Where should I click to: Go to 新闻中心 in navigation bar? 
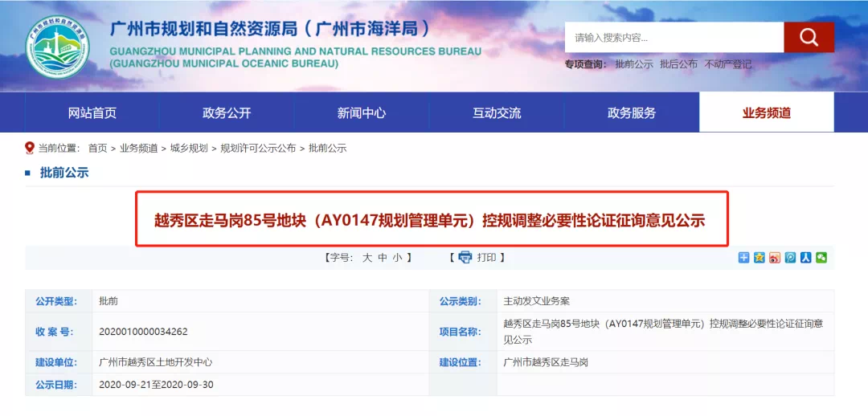click(x=362, y=113)
